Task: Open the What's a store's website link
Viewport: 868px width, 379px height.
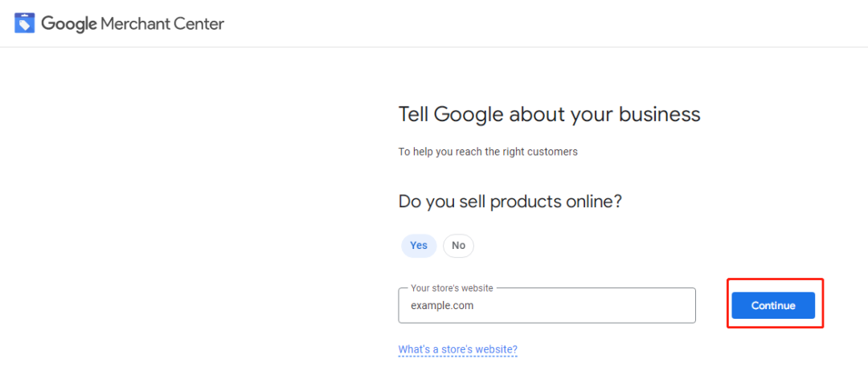Action: 458,349
